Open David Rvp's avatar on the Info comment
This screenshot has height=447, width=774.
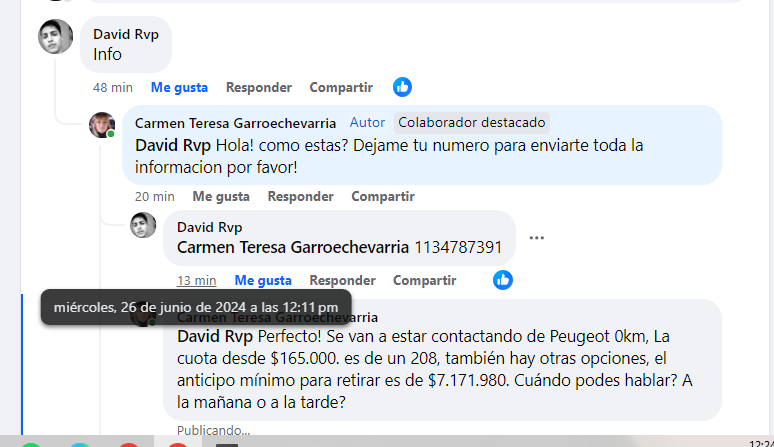pos(55,37)
